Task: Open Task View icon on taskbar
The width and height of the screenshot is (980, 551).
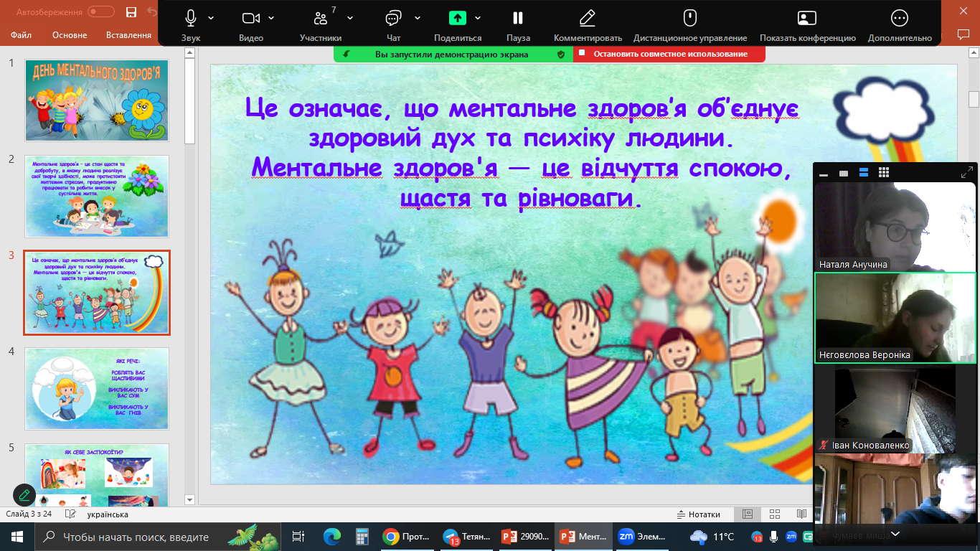Action: coord(298,536)
